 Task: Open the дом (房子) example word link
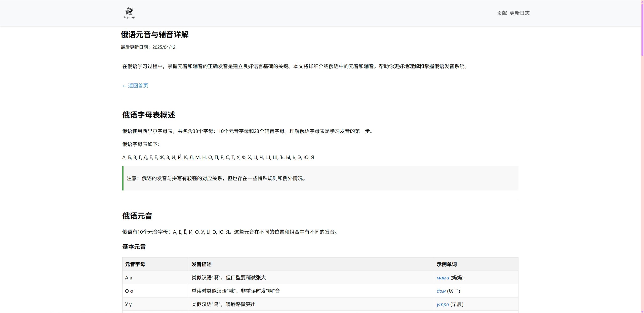(x=441, y=291)
